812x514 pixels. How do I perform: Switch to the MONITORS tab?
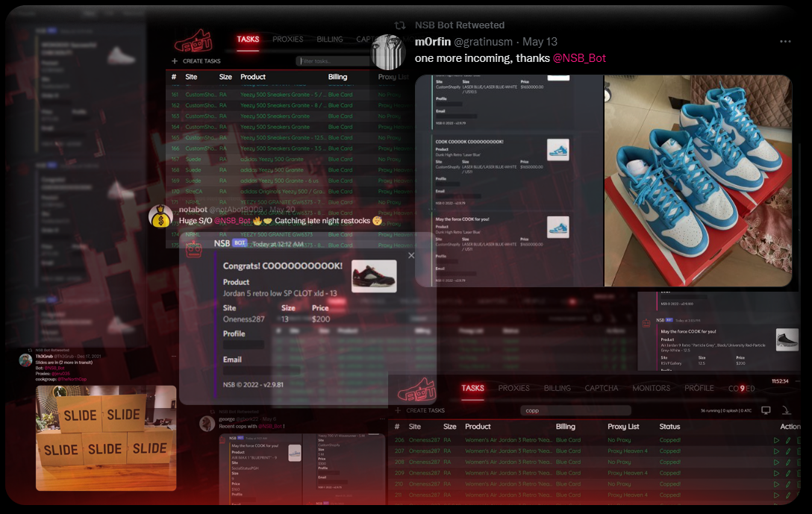(x=651, y=388)
